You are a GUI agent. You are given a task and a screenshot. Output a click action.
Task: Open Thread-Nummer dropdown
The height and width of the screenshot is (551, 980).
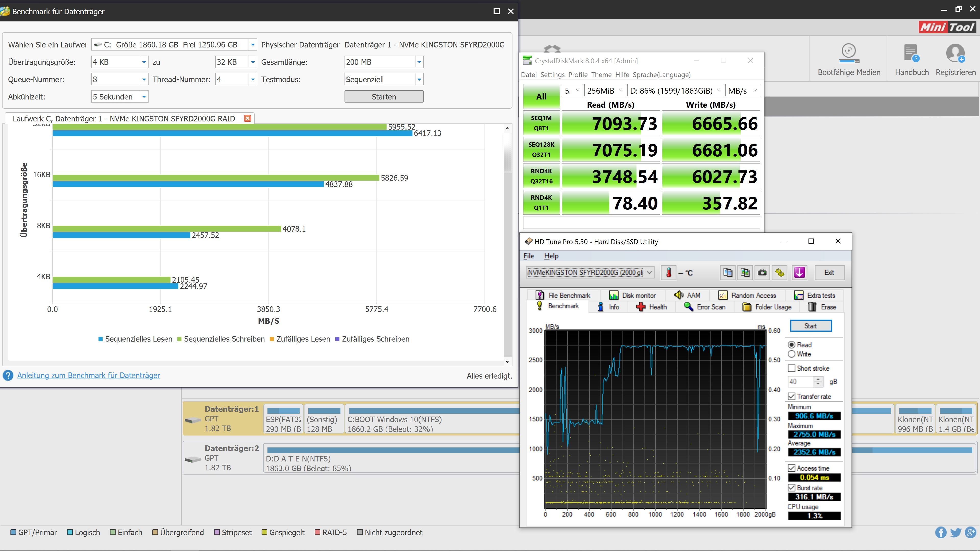253,80
